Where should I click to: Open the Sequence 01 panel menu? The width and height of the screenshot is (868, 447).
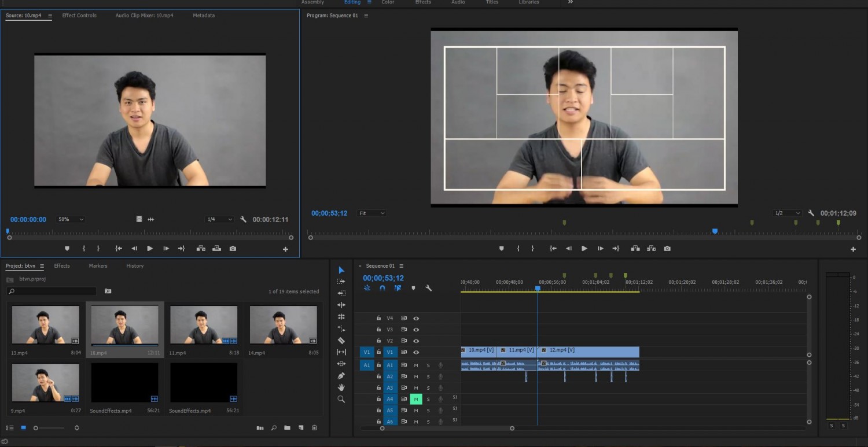coord(402,266)
